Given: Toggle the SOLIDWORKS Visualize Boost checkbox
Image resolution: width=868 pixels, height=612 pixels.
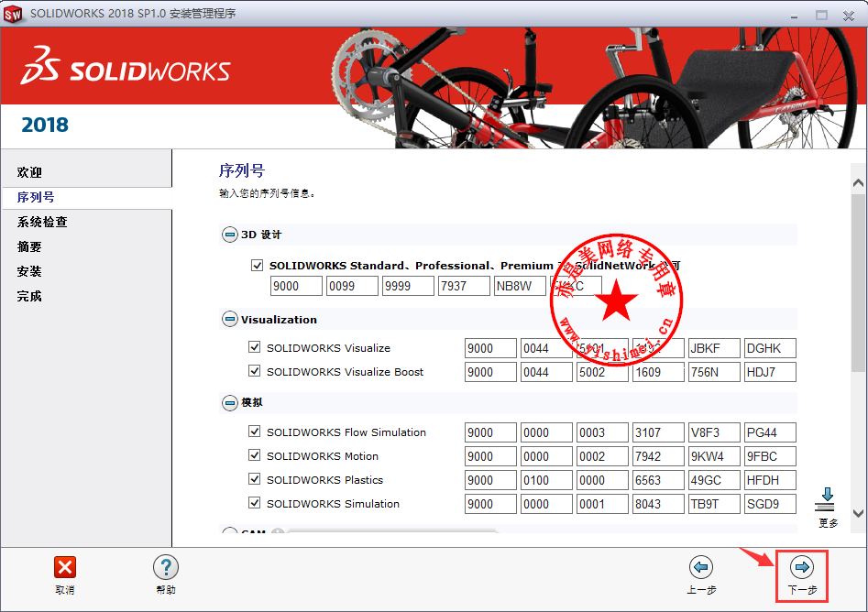Looking at the screenshot, I should click(254, 371).
